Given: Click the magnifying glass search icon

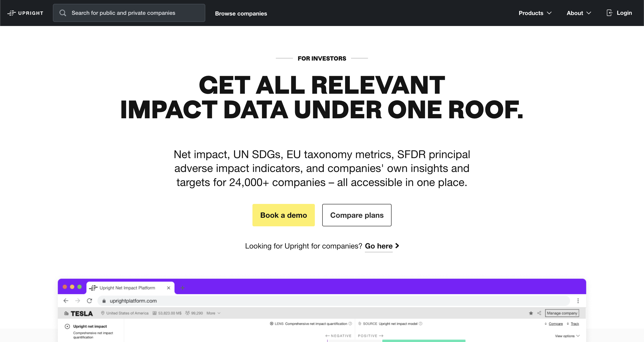Looking at the screenshot, I should (x=63, y=13).
